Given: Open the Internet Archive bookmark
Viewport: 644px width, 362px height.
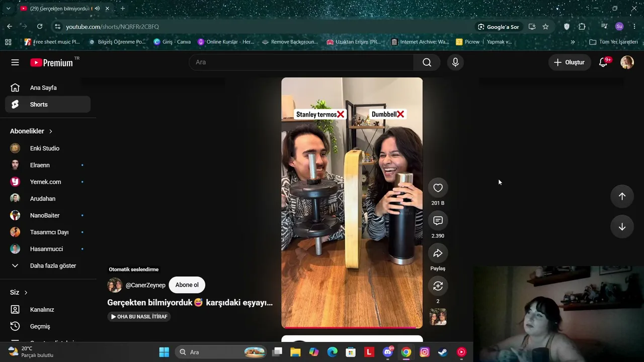Looking at the screenshot, I should coord(420,42).
